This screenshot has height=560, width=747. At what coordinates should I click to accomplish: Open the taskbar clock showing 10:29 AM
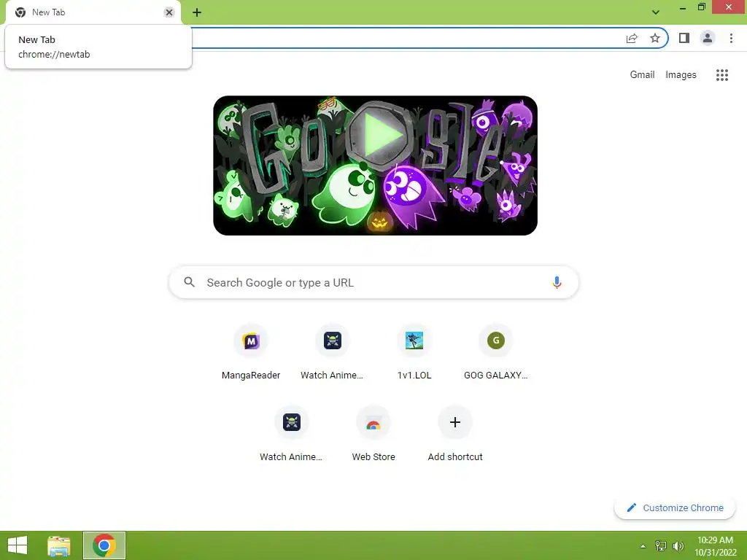(x=715, y=546)
